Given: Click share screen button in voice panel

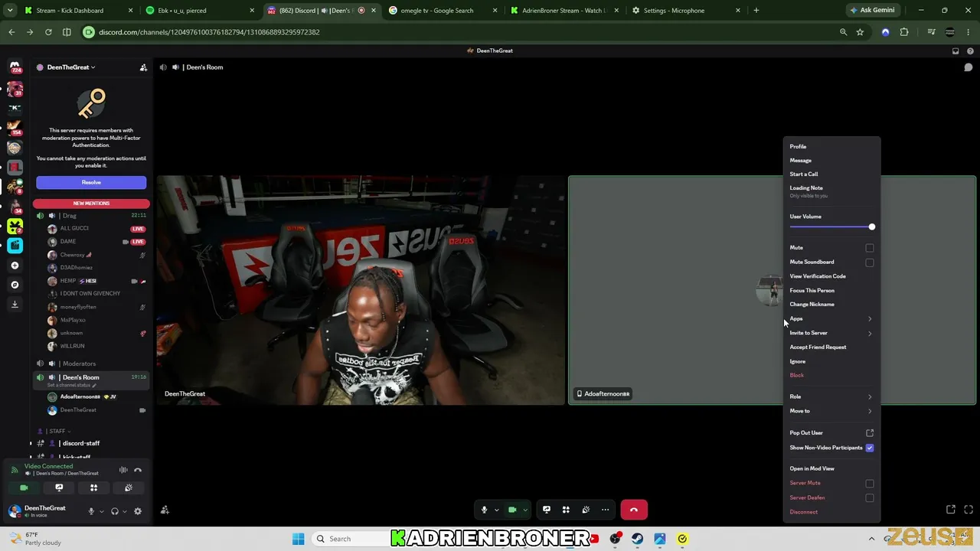Looking at the screenshot, I should [x=59, y=487].
